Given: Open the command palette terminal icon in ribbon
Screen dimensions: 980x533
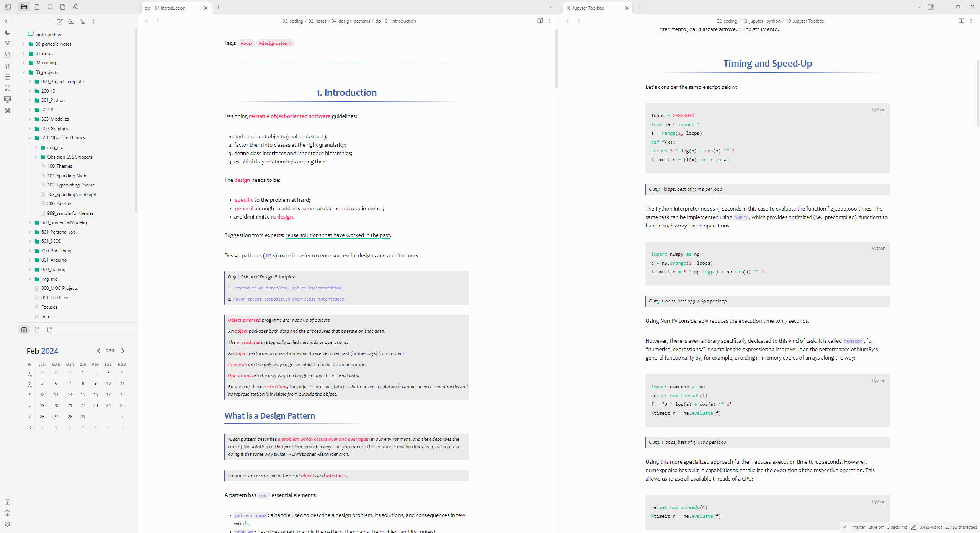Looking at the screenshot, I should pyautogui.click(x=7, y=21).
